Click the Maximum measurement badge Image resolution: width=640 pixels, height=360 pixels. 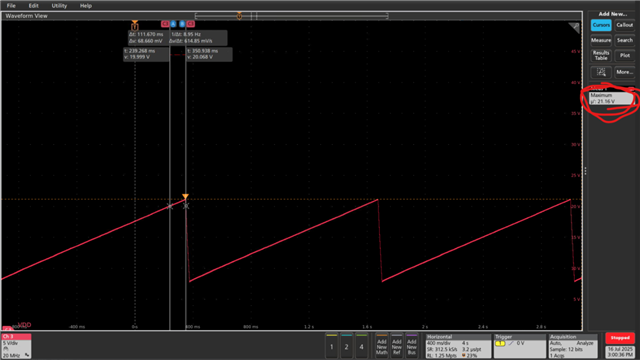pos(611,97)
